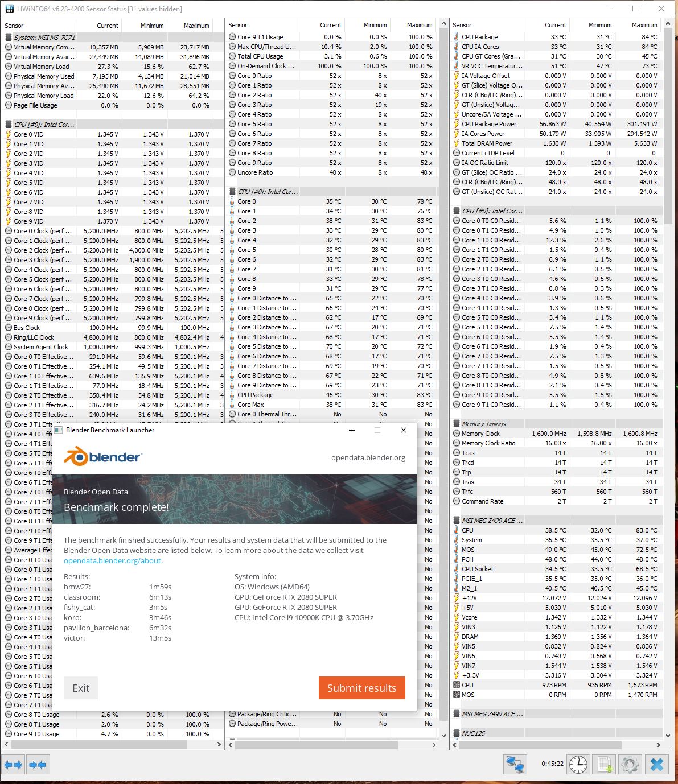The height and width of the screenshot is (784, 678).
Task: Select the CPU Socket temperature row
Action: pos(556,569)
